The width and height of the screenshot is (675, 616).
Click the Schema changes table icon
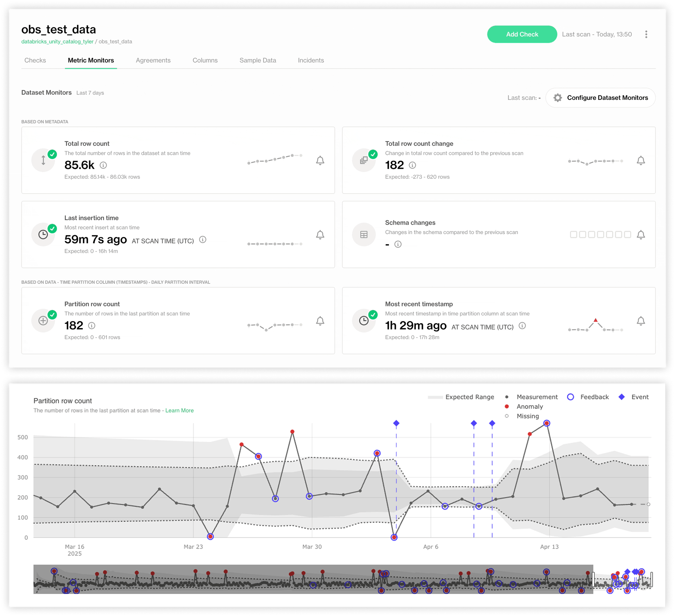pyautogui.click(x=364, y=234)
